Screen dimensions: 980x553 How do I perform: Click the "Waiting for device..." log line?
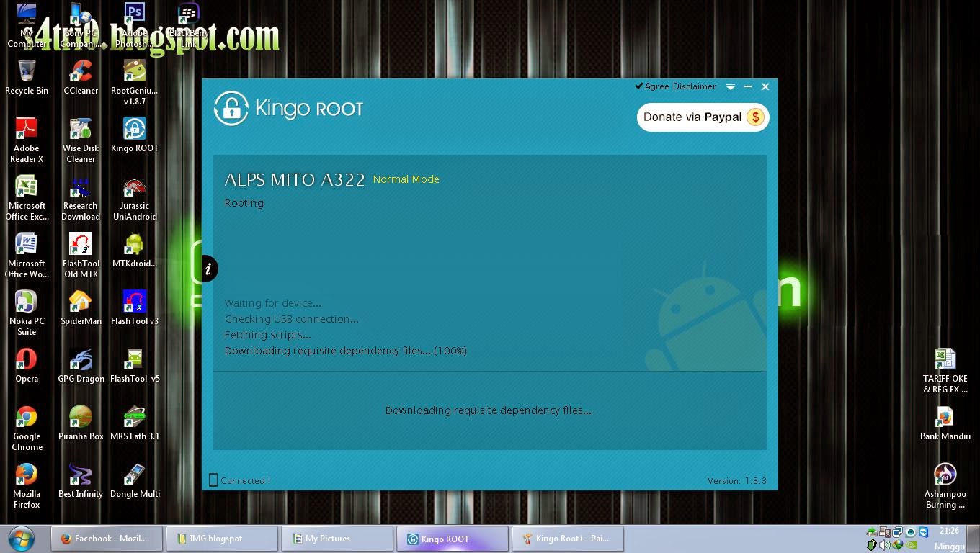272,303
